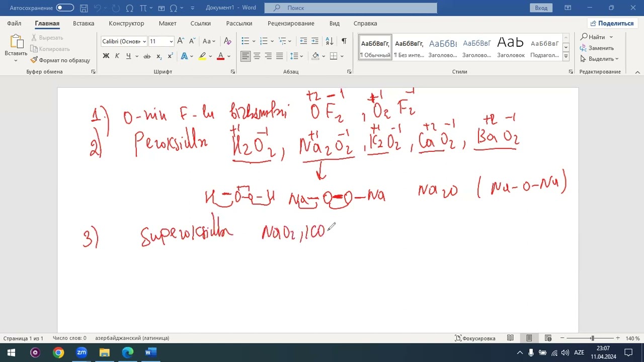The image size is (644, 362).
Task: Adjust the zoom slider
Action: tap(592, 338)
